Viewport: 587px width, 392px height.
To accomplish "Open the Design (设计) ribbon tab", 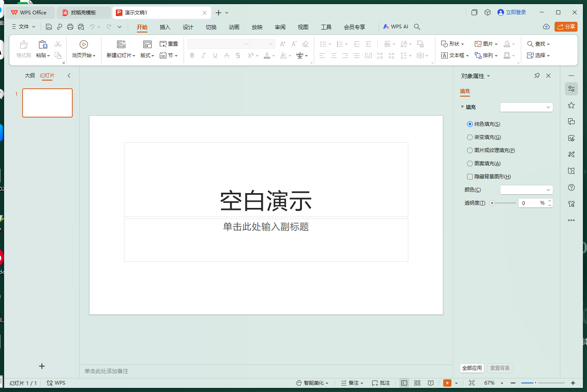I will coord(188,27).
